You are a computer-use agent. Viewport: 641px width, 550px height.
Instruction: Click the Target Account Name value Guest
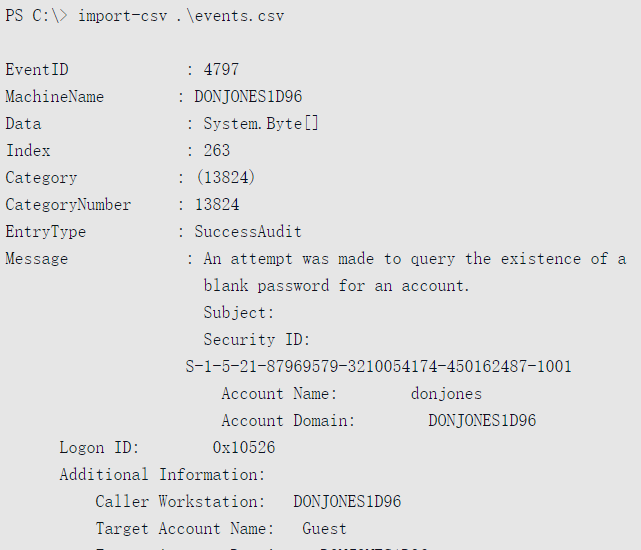click(324, 529)
